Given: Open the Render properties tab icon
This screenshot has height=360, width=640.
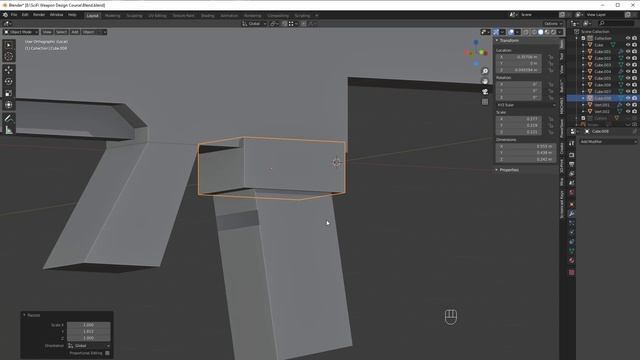Looking at the screenshot, I should pyautogui.click(x=572, y=155).
